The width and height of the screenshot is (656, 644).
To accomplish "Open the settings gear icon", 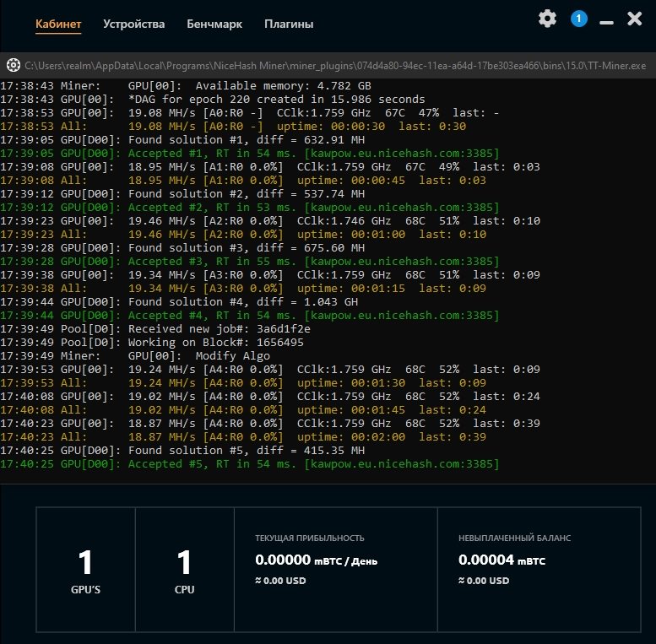I will pyautogui.click(x=548, y=19).
